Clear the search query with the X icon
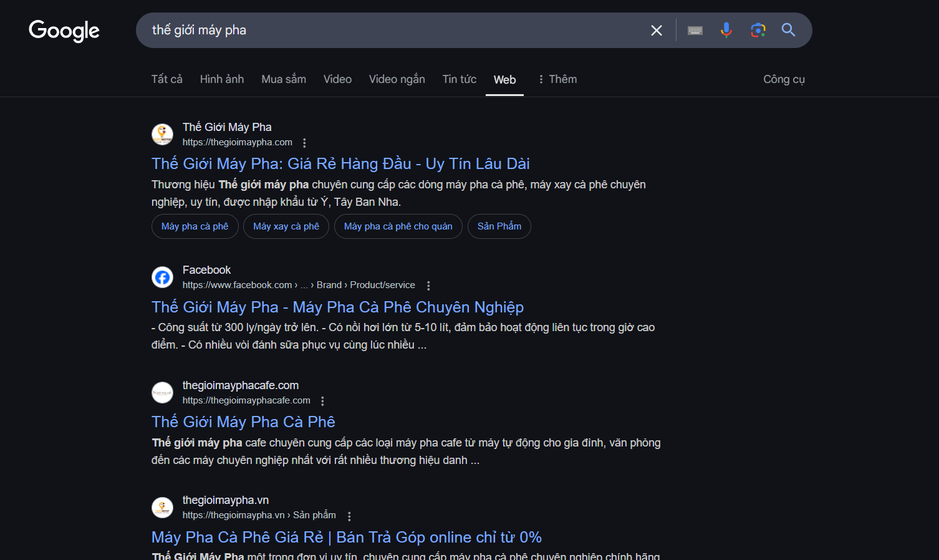This screenshot has height=560, width=939. point(657,31)
